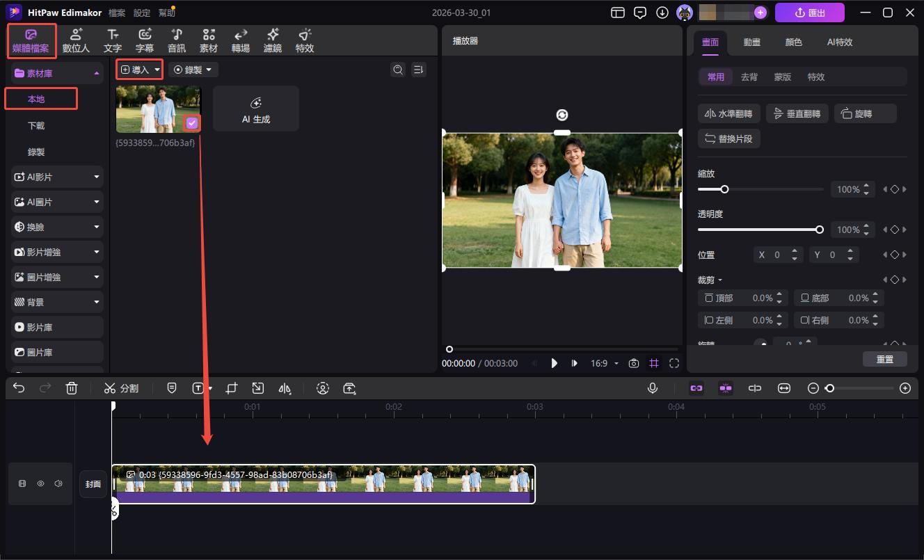Toggle the purple checkmark on media thumbnail

pyautogui.click(x=192, y=123)
